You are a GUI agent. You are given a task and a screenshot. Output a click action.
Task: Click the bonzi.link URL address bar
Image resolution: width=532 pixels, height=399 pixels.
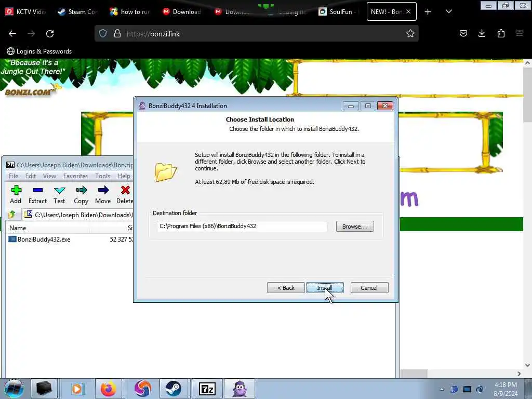pos(257,34)
